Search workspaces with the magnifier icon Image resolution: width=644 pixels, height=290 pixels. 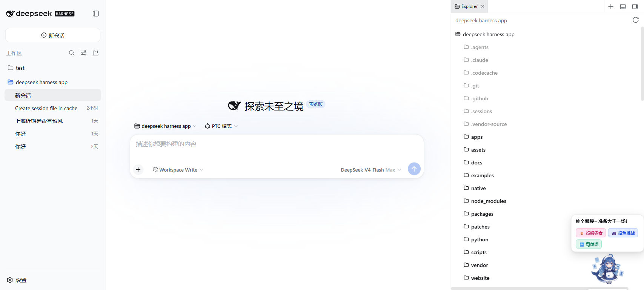72,53
